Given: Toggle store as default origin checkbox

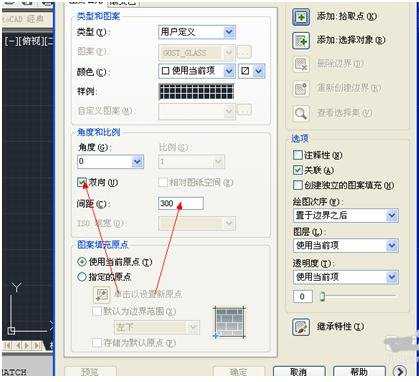Looking at the screenshot, I should [x=97, y=342].
